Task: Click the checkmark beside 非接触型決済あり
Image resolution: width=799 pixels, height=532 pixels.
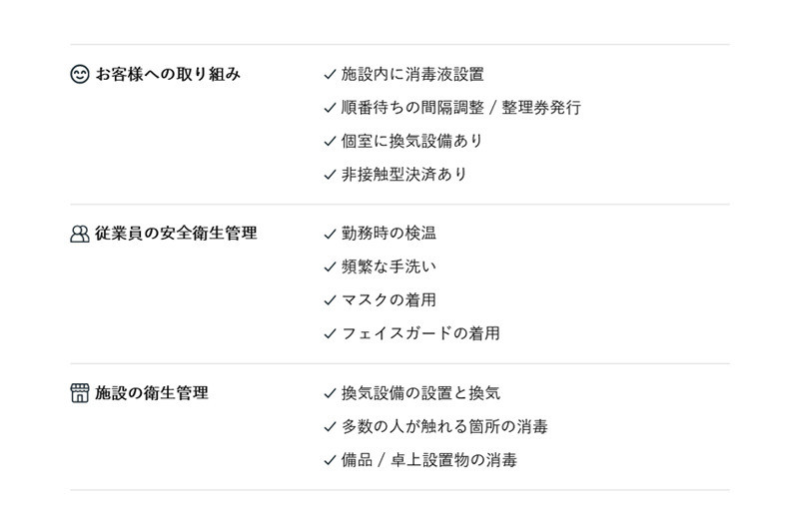Action: tap(331, 175)
